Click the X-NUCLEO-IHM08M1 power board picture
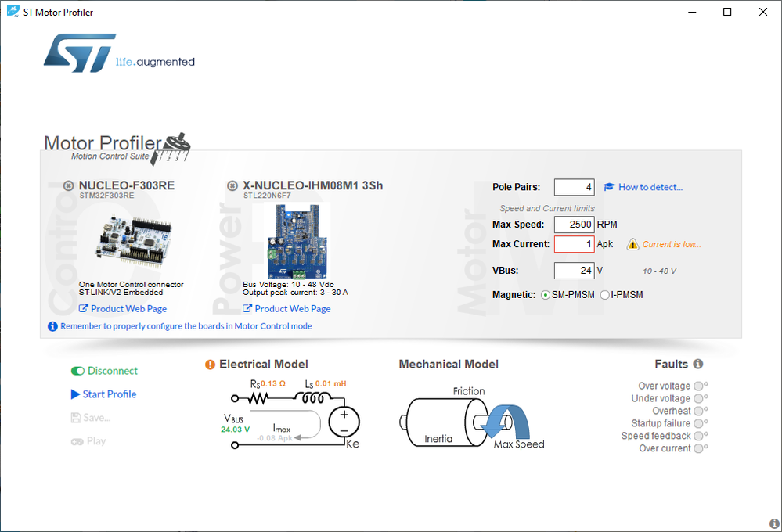Screen dimensions: 782x532 click(x=298, y=242)
